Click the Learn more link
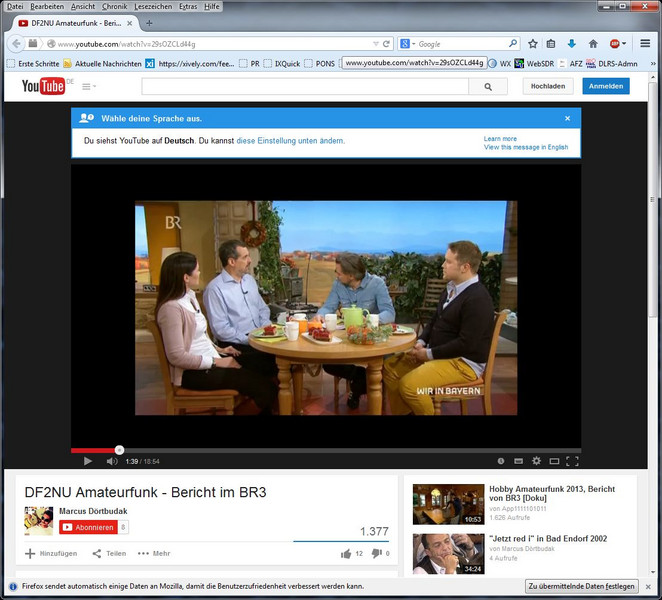The height and width of the screenshot is (600, 662). tap(500, 138)
